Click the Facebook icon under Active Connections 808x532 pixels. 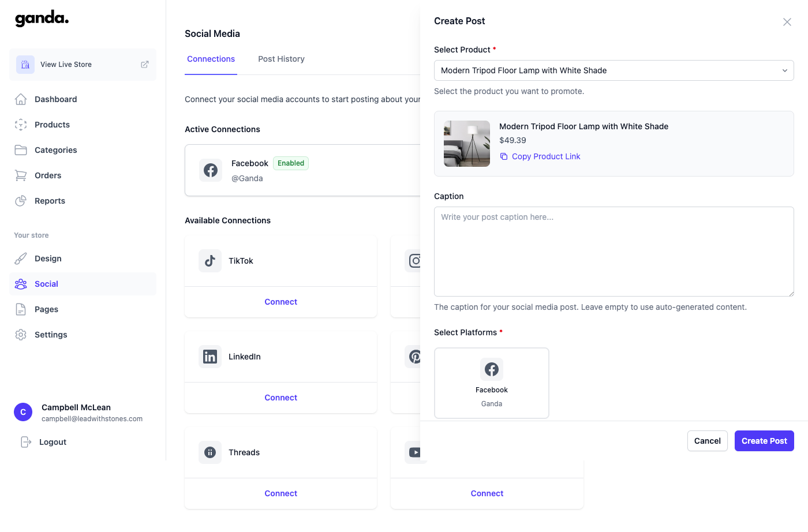click(x=211, y=170)
